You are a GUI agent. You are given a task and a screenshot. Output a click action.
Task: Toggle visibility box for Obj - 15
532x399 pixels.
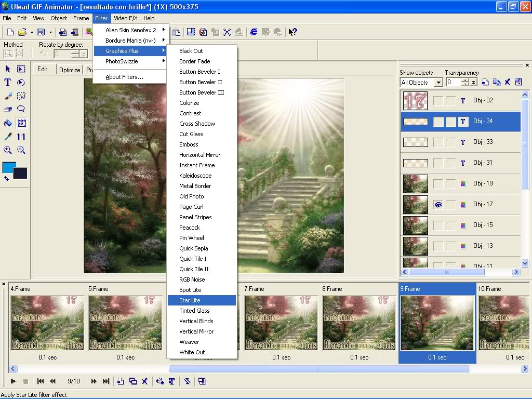[438, 225]
